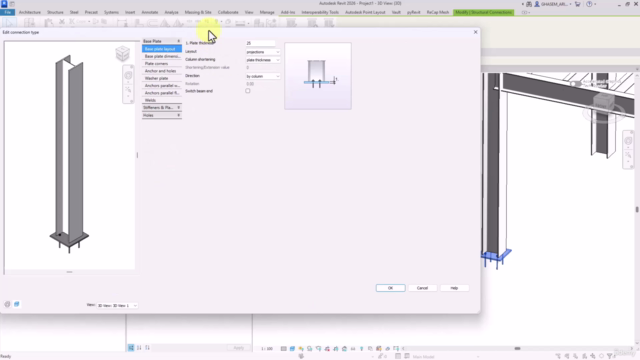Click the steering wheel in dialog navigation bar

[128, 76]
